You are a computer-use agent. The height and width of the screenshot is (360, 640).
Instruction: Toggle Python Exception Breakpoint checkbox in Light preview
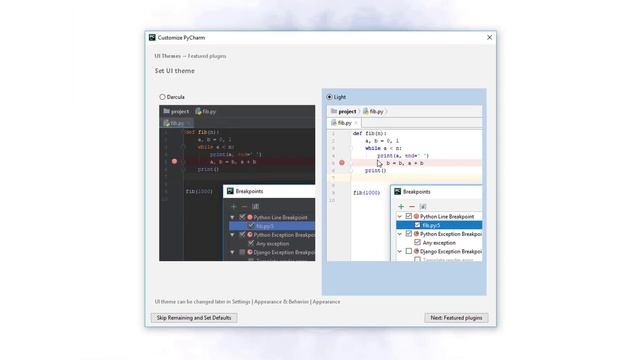click(x=409, y=234)
